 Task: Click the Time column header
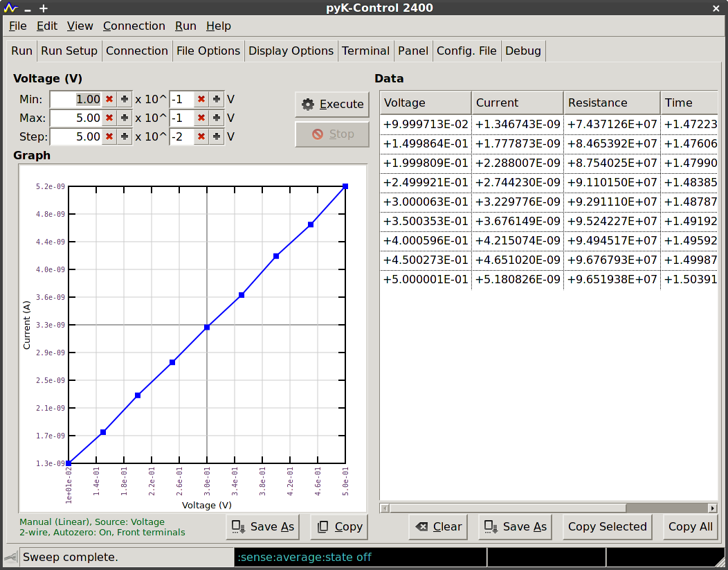pyautogui.click(x=689, y=103)
